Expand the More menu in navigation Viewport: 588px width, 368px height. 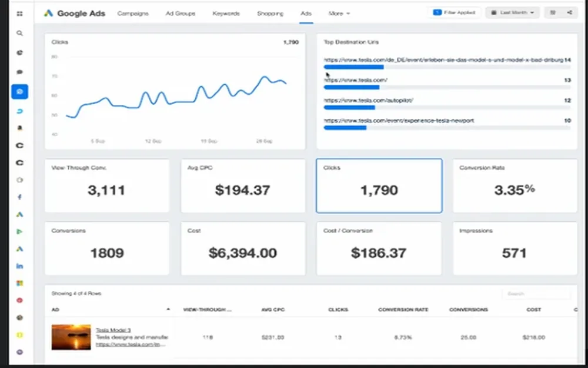pos(339,13)
